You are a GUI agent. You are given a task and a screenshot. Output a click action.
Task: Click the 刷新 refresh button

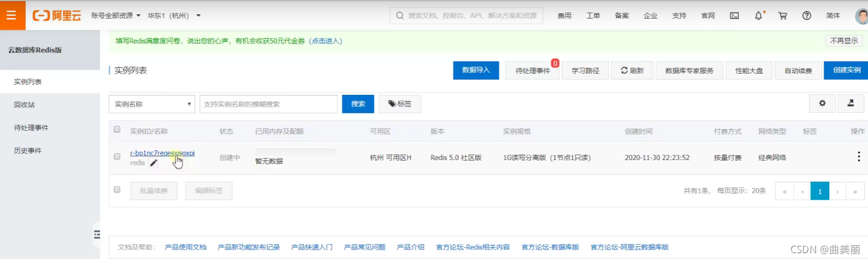(632, 70)
